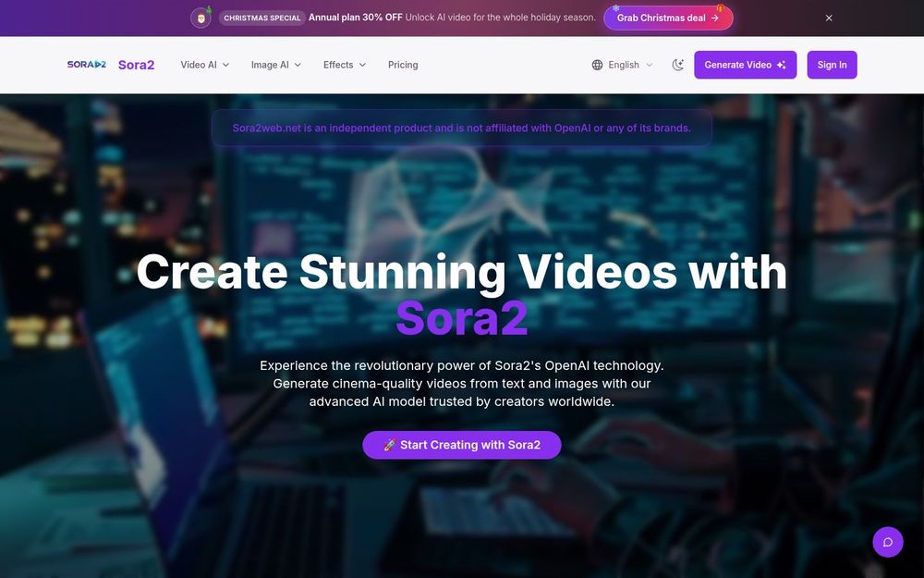The height and width of the screenshot is (578, 924).
Task: Go to the Pricing page
Action: tap(403, 65)
